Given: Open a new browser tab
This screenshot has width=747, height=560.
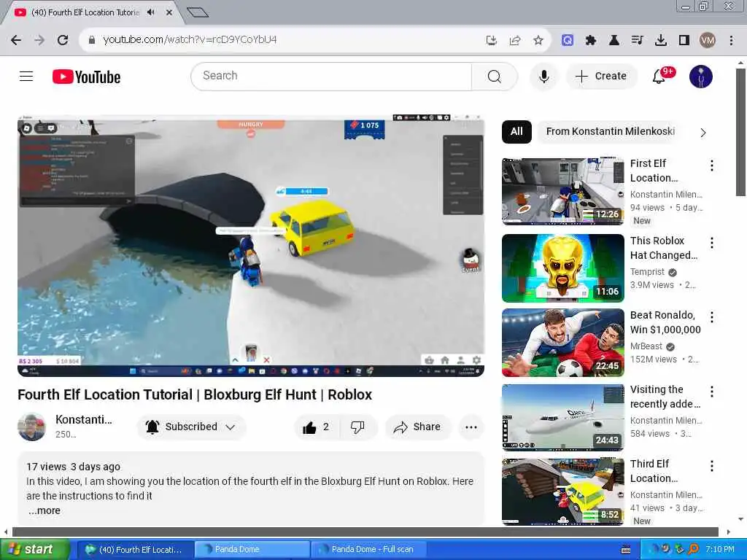Looking at the screenshot, I should pyautogui.click(x=197, y=12).
